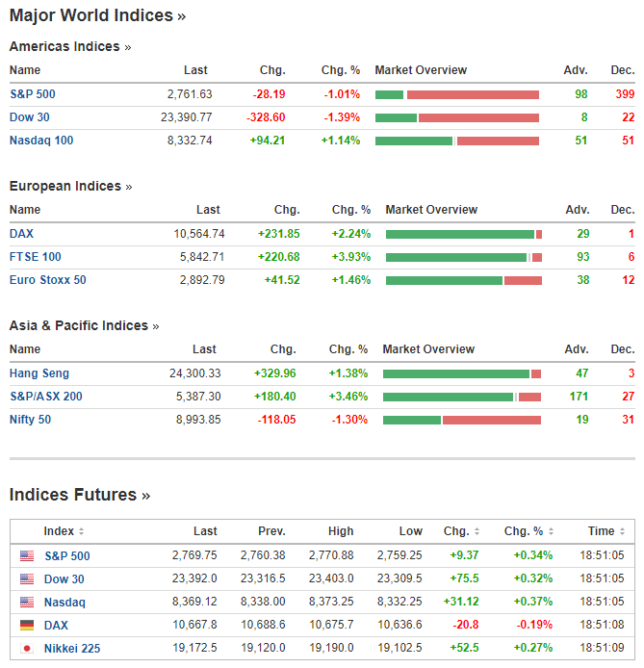Click Market Overview header in European Indices table
Viewport: 644px width, 668px height.
(x=431, y=210)
